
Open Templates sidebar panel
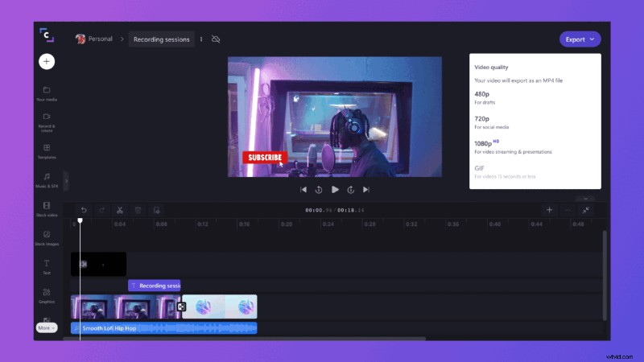[x=47, y=151]
